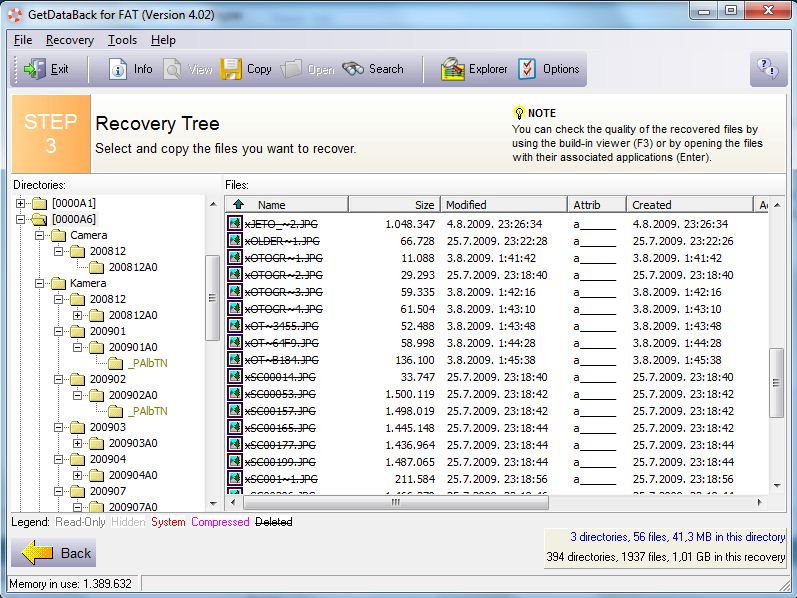
Task: Click the files list horizontal scrollbar thumb
Action: (396, 502)
